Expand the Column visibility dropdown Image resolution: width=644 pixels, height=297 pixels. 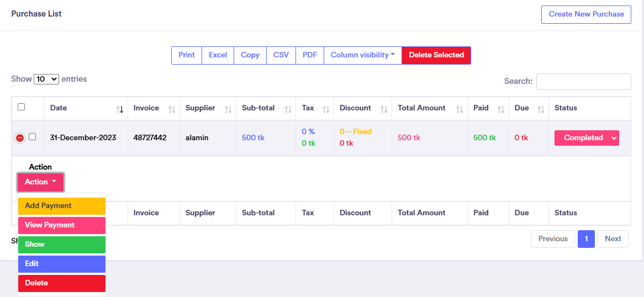pos(362,55)
